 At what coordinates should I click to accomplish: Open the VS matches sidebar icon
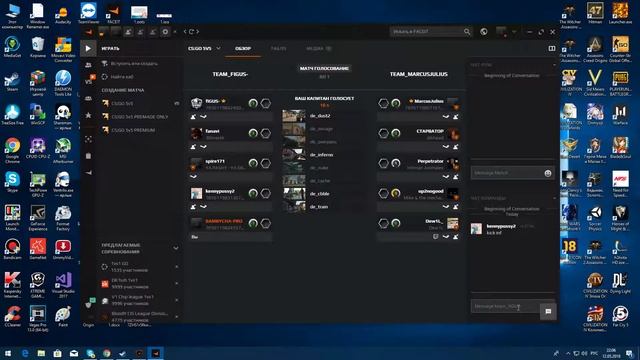tap(89, 81)
